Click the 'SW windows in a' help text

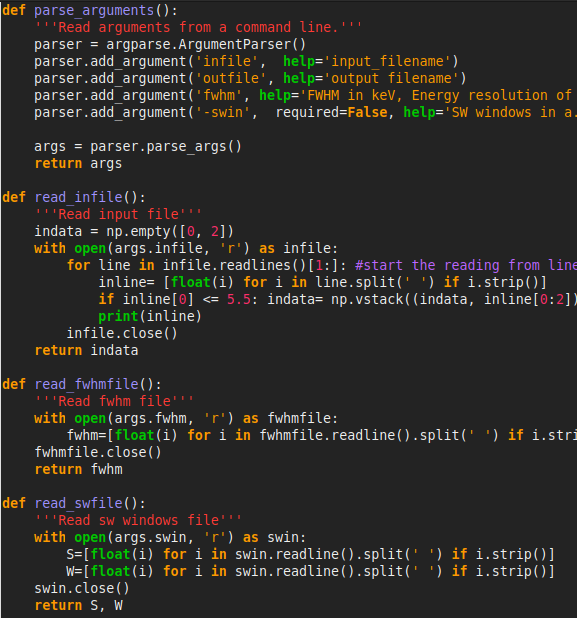pyautogui.click(x=510, y=112)
